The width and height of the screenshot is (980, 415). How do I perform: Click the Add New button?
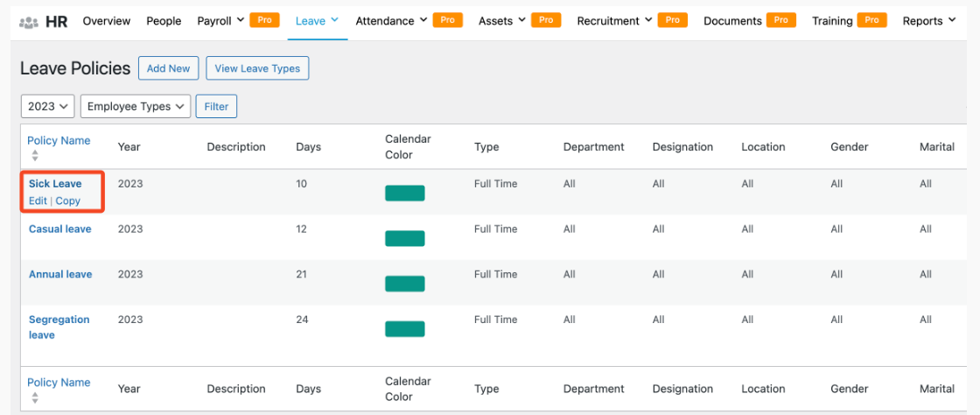coord(168,68)
